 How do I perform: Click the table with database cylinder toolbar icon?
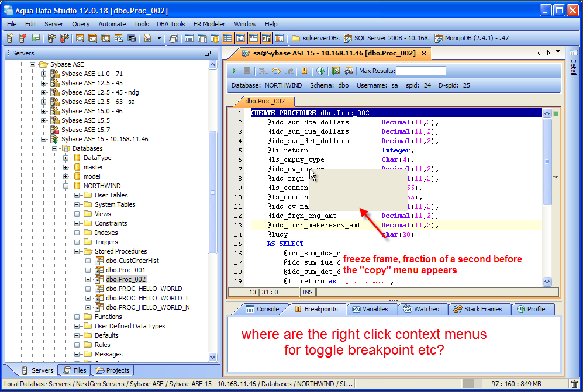click(215, 38)
